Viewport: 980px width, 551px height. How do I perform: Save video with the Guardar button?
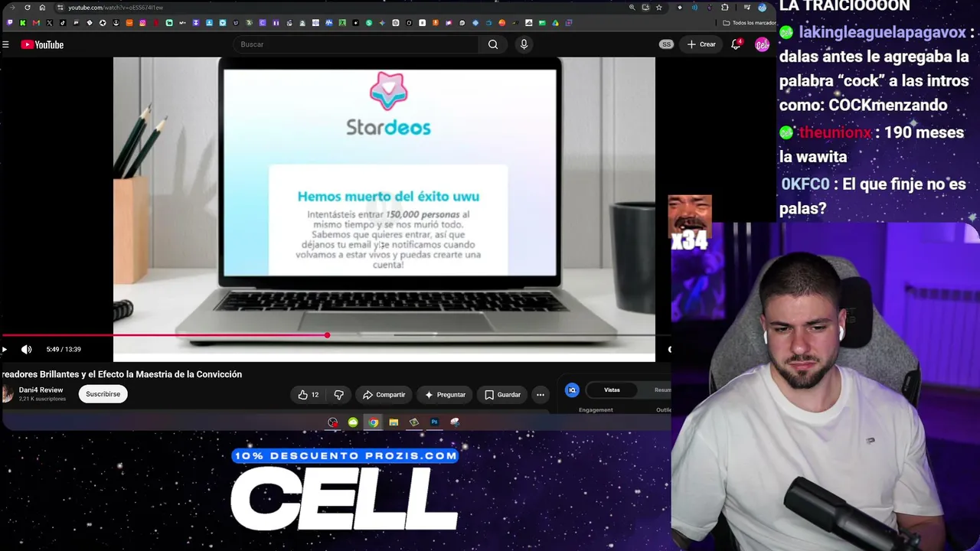tap(502, 395)
